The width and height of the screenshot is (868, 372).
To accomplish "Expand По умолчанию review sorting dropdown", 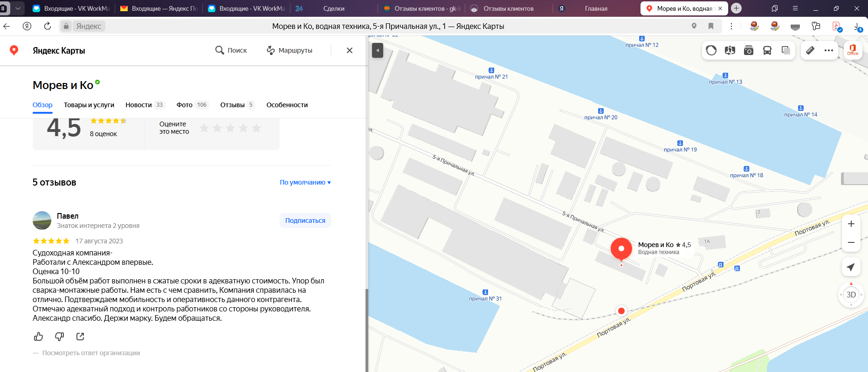I will coord(305,182).
